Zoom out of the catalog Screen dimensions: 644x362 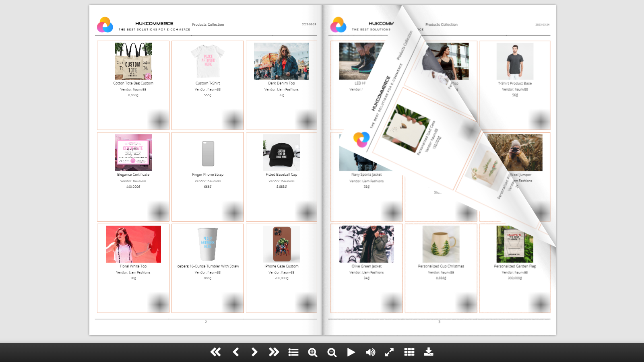coord(332,352)
